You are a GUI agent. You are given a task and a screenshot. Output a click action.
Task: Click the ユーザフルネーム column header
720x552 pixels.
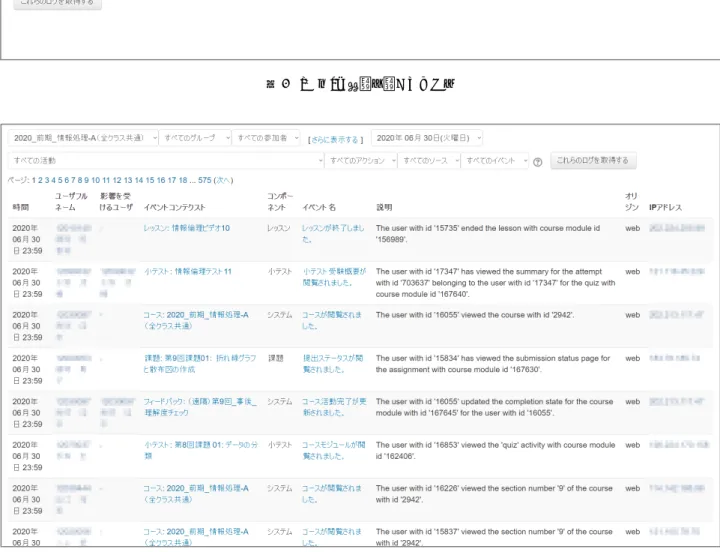[71, 202]
